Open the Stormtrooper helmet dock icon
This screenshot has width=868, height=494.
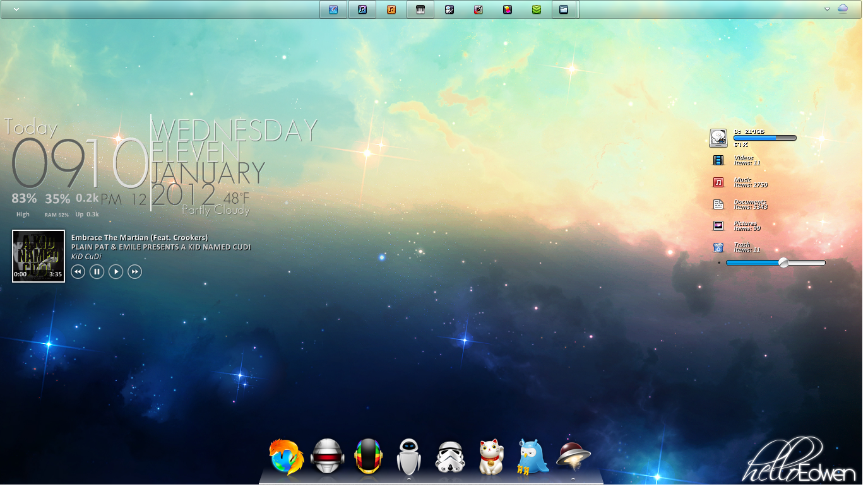[451, 458]
